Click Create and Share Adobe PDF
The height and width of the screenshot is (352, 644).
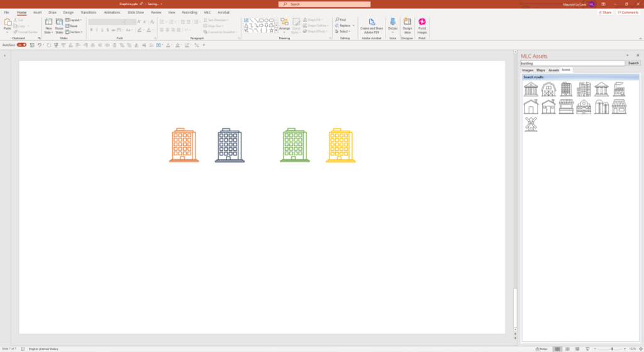(372, 25)
